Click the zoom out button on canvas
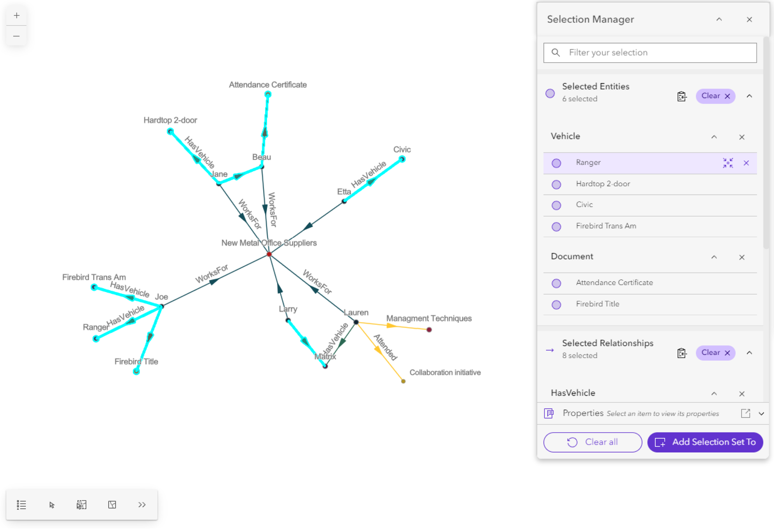This screenshot has height=532, width=774. tap(16, 36)
